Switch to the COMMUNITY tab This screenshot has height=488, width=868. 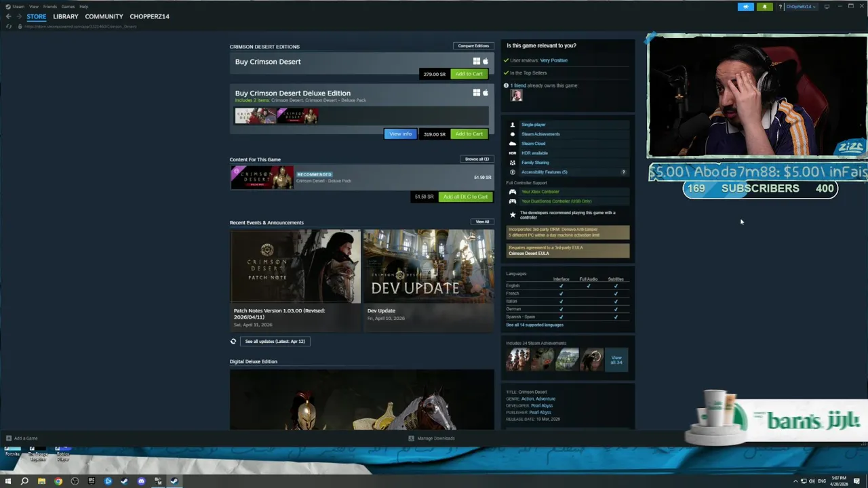(x=104, y=16)
